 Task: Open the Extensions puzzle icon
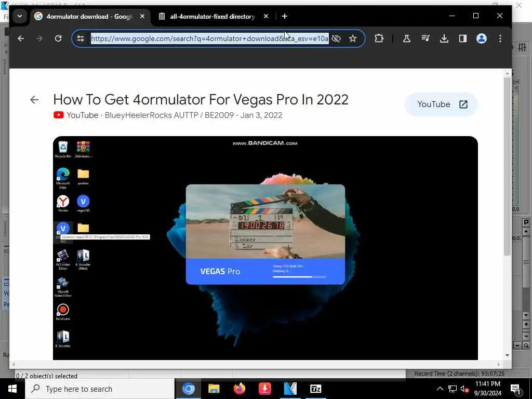(x=379, y=38)
